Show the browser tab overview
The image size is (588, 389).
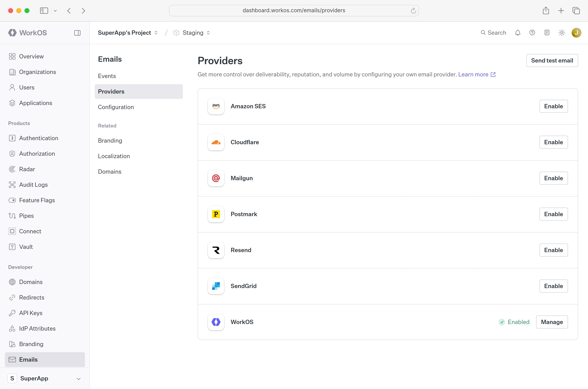point(576,11)
